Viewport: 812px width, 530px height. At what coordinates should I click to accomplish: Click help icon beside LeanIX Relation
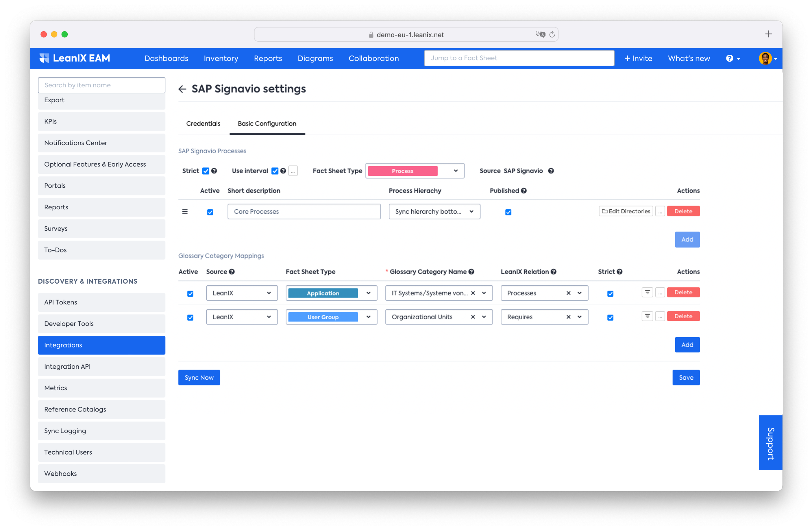(554, 272)
